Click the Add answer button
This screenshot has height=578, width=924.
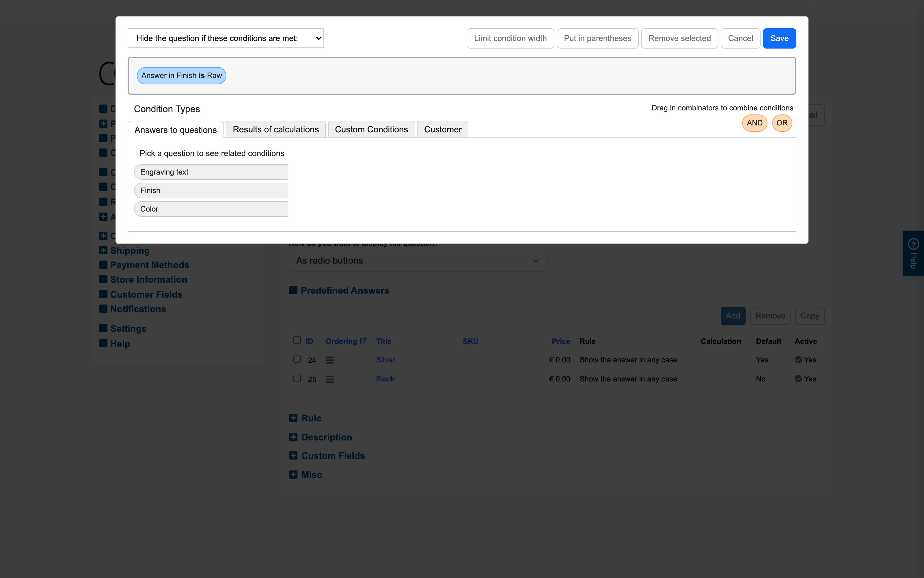[x=733, y=316]
